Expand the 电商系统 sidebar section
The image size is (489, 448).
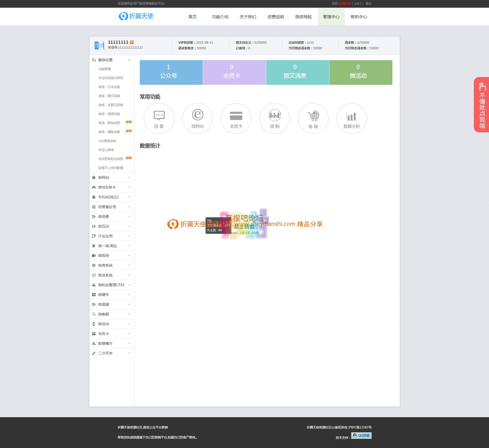112,265
